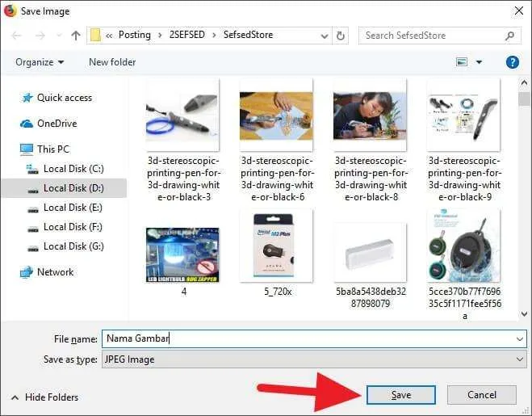The image size is (532, 416).
Task: Click the Firefox icon in title bar
Action: point(10,11)
